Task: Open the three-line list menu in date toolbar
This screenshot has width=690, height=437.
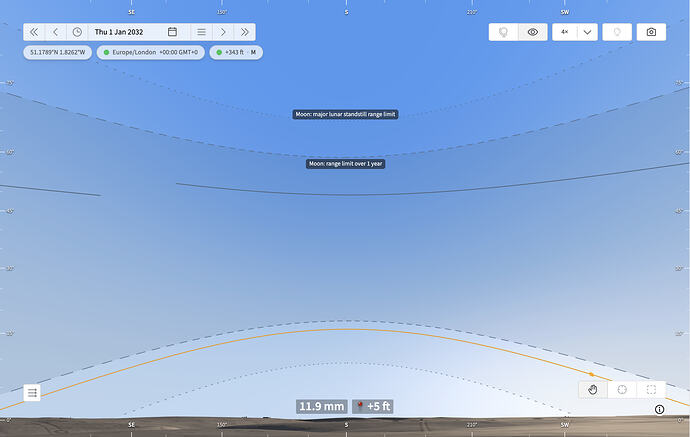Action: pos(201,32)
